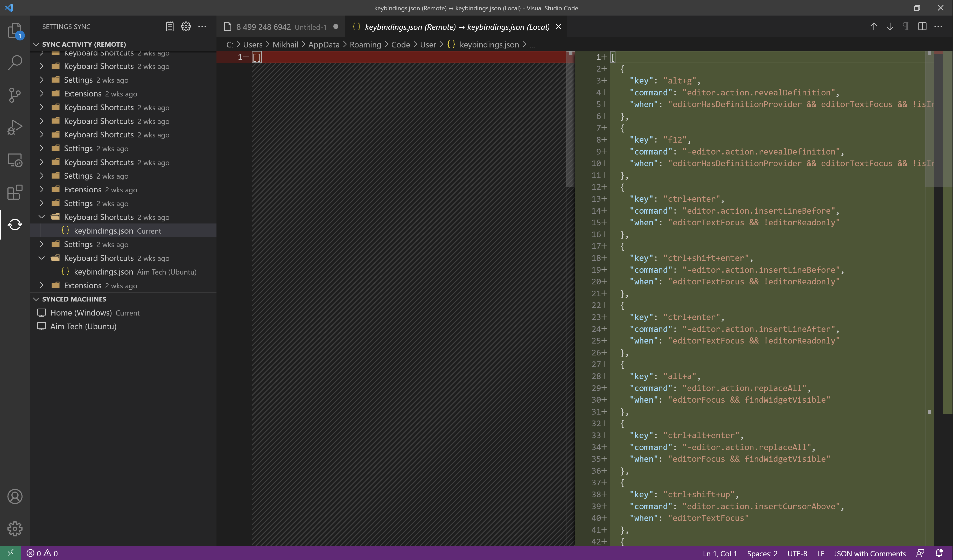Change language mode JSON with Comments
Image resolution: width=953 pixels, height=560 pixels.
point(870,553)
